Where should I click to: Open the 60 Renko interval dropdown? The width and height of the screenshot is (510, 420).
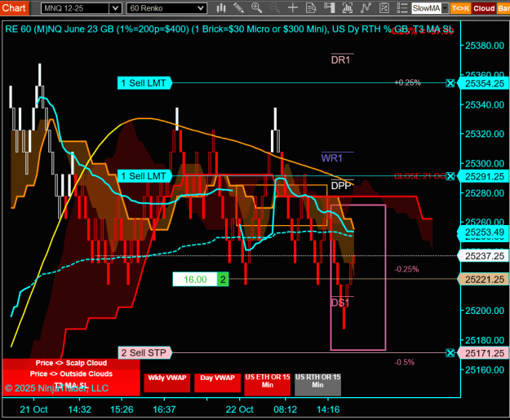(x=166, y=8)
